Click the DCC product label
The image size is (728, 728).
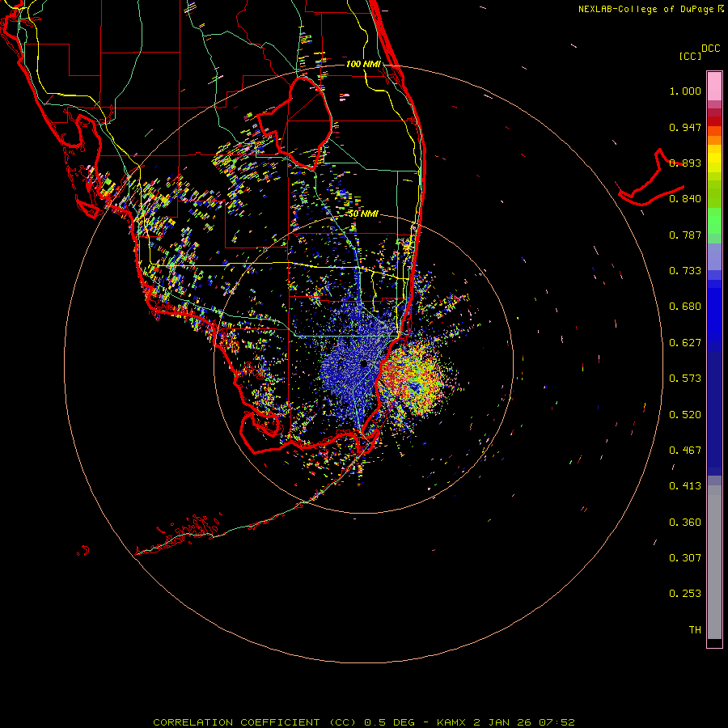tap(711, 49)
